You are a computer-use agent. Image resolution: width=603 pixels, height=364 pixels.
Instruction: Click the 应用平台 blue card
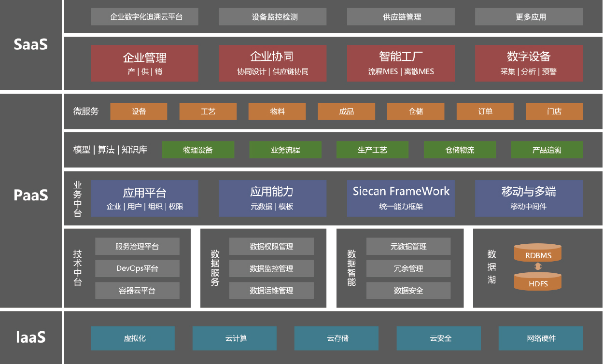click(144, 198)
